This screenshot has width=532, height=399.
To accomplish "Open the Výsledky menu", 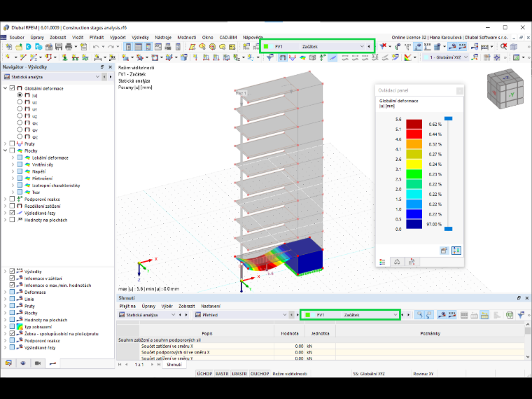I will 140,37.
